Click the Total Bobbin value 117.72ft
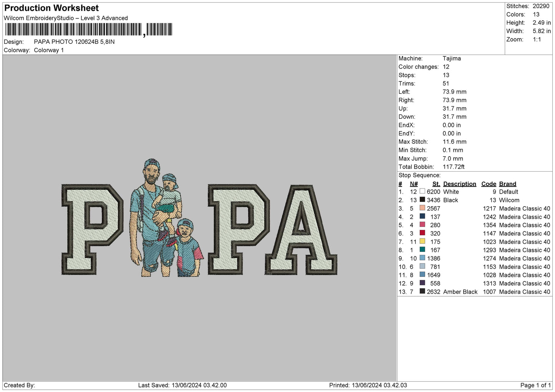Screen dimensions: 555x392 point(454,167)
